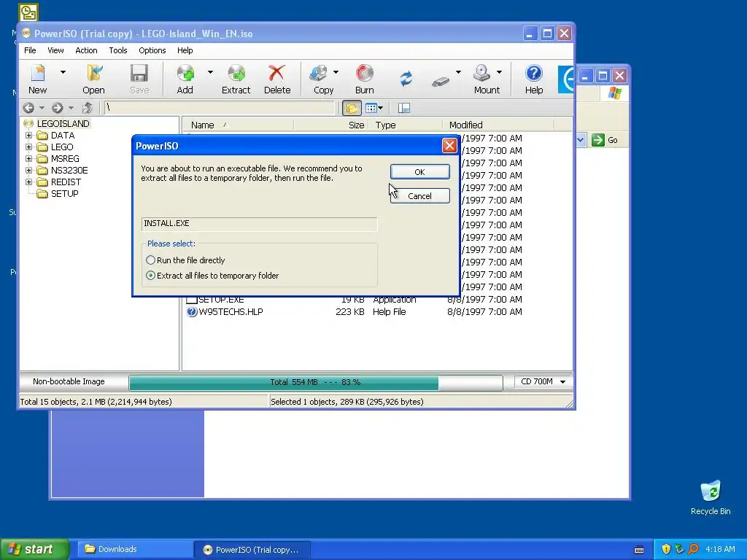Open the Options menu
The height and width of the screenshot is (560, 747).
(x=152, y=50)
